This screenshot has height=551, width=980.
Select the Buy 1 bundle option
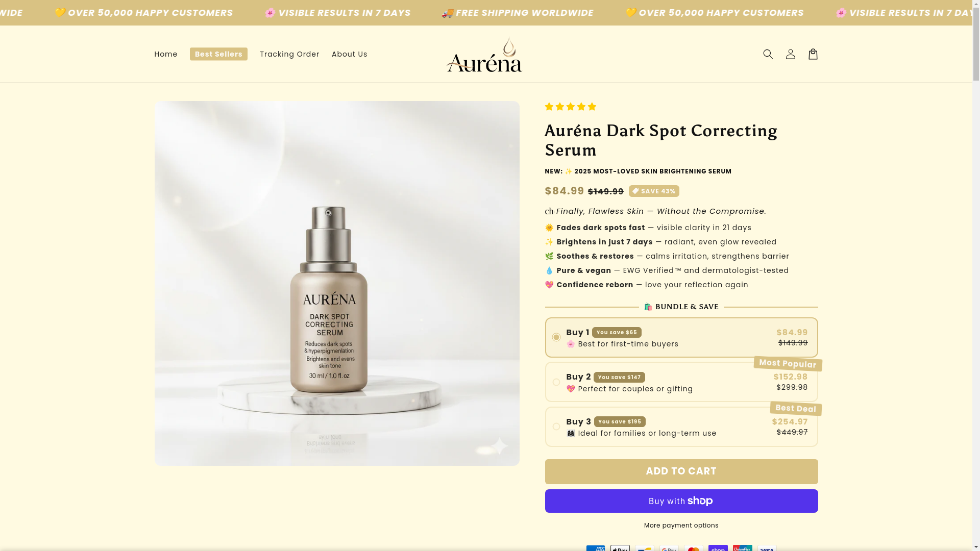[x=681, y=337]
